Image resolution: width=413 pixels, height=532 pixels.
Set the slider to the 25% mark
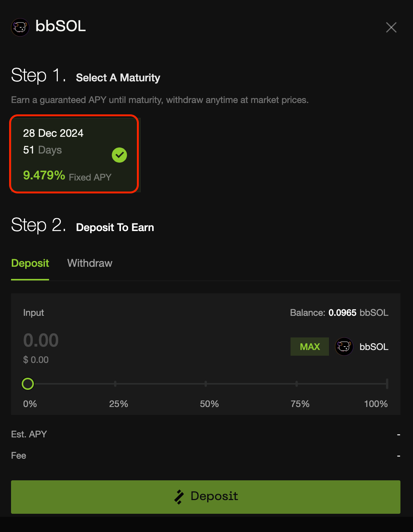coord(115,384)
